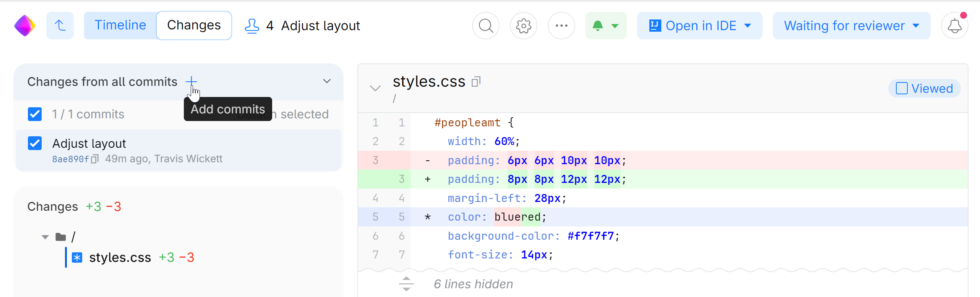This screenshot has width=980, height=297.
Task: Collapse the styles.css diff with the chevron
Action: pos(375,89)
